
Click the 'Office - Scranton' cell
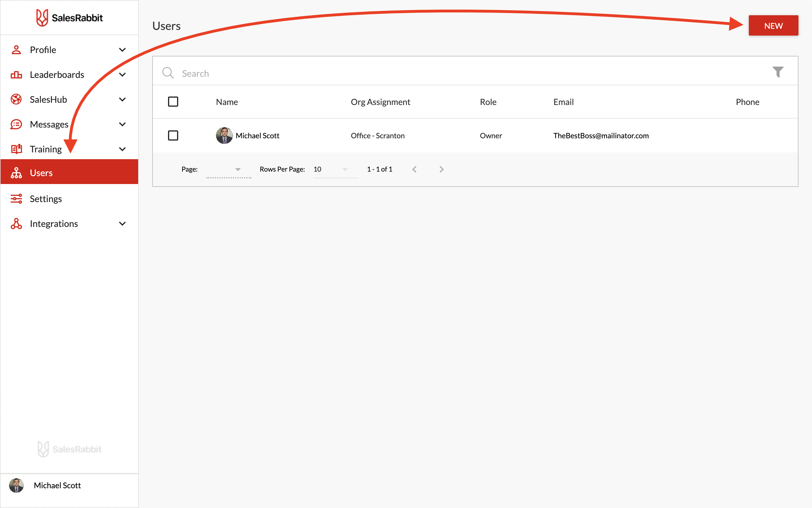[378, 135]
